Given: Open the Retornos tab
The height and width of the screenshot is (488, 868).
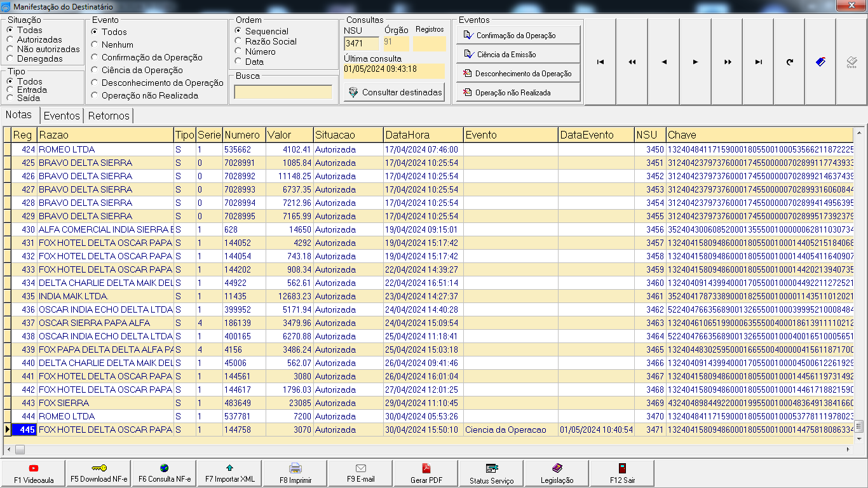Looking at the screenshot, I should pyautogui.click(x=109, y=116).
